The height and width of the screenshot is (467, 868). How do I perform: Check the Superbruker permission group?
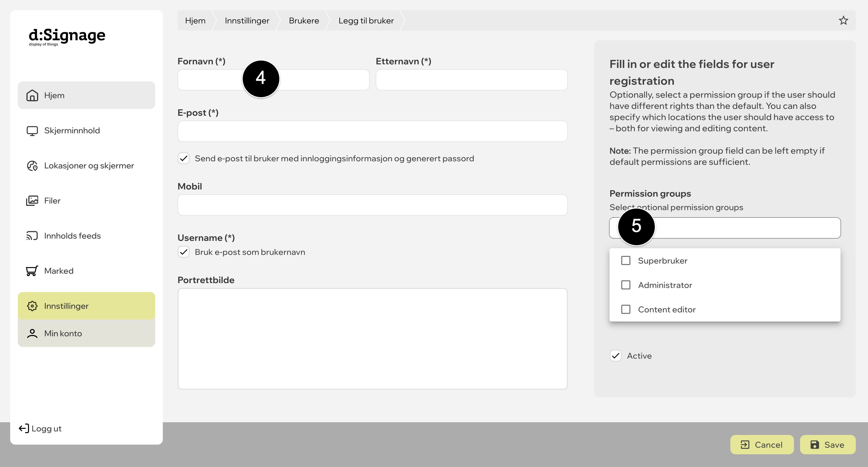(625, 260)
